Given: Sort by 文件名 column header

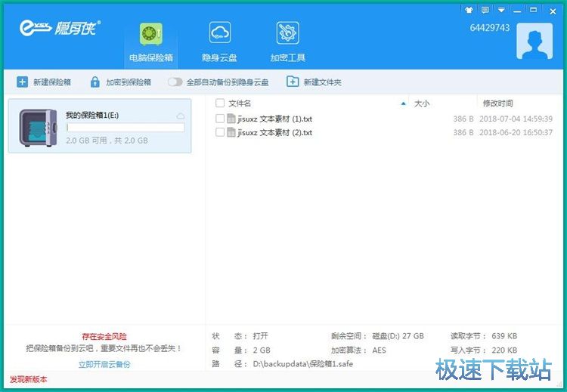Looking at the screenshot, I should pos(240,103).
